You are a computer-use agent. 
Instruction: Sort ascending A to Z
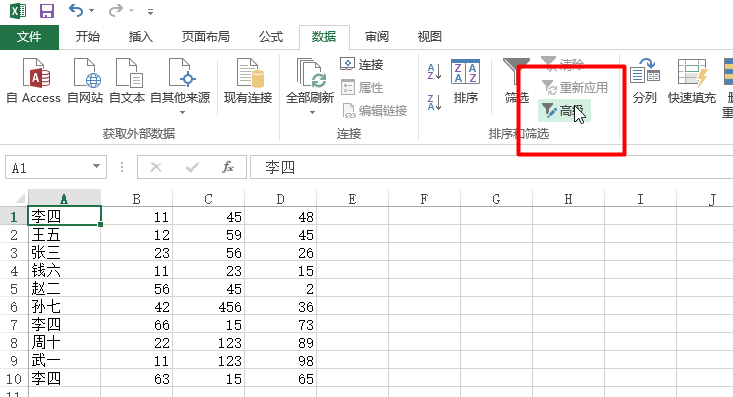(434, 72)
